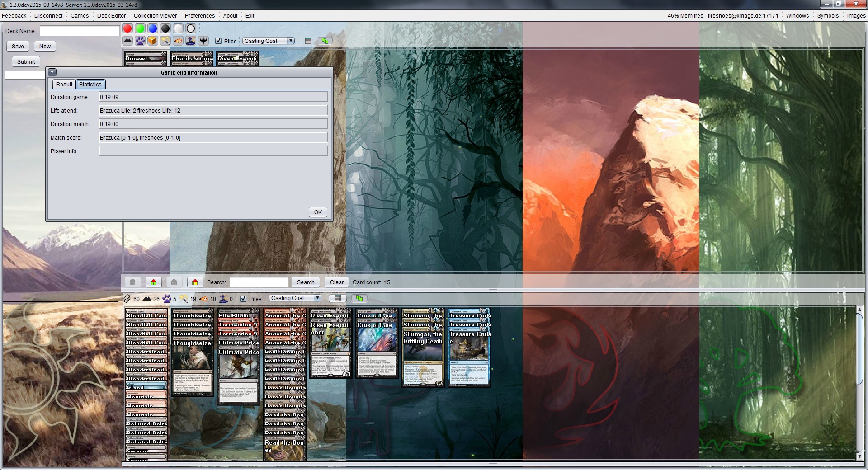Click the deck enchantment hat icon showing 0
Image resolution: width=868 pixels, height=470 pixels.
tap(223, 299)
